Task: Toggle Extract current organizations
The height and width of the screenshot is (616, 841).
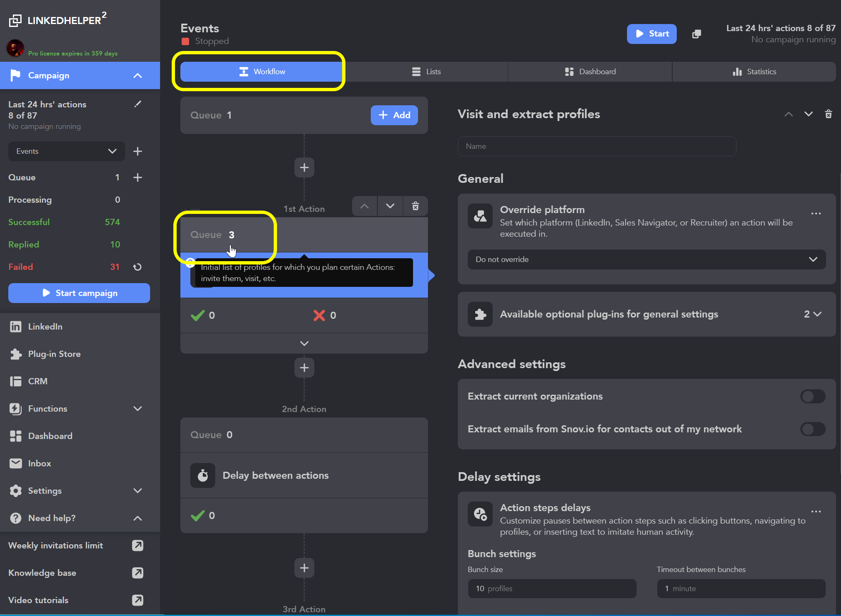Action: (813, 396)
